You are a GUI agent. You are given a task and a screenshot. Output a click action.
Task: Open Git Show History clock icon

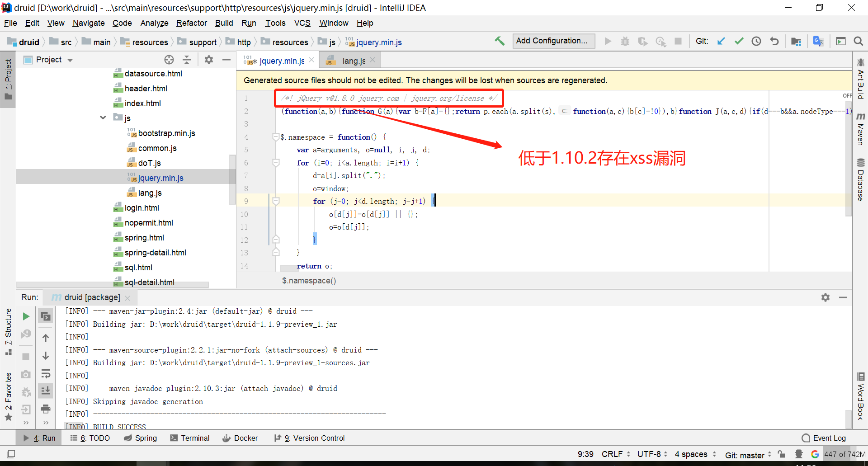click(x=756, y=41)
